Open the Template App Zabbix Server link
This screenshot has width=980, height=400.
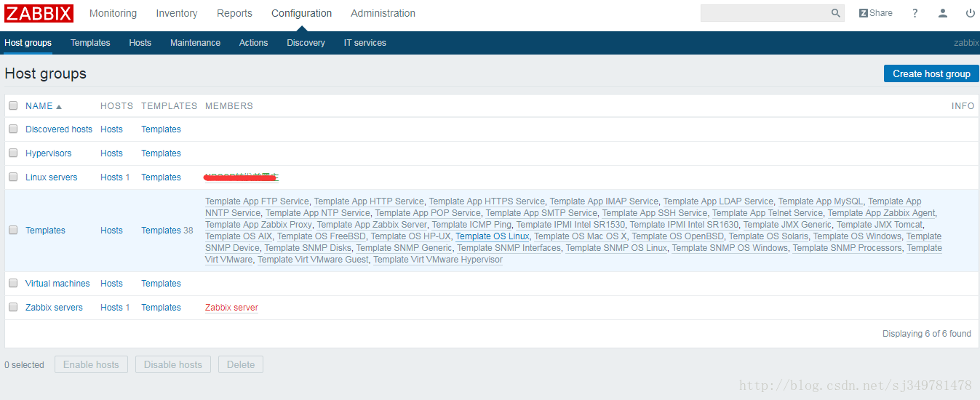[372, 225]
